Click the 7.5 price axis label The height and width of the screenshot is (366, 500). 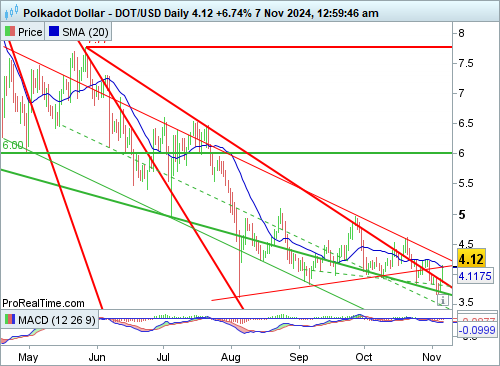(x=466, y=63)
